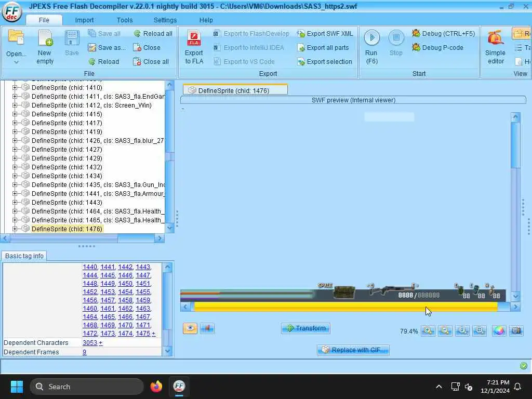532x399 pixels.
Task: Export the file to FLA
Action: [194, 47]
